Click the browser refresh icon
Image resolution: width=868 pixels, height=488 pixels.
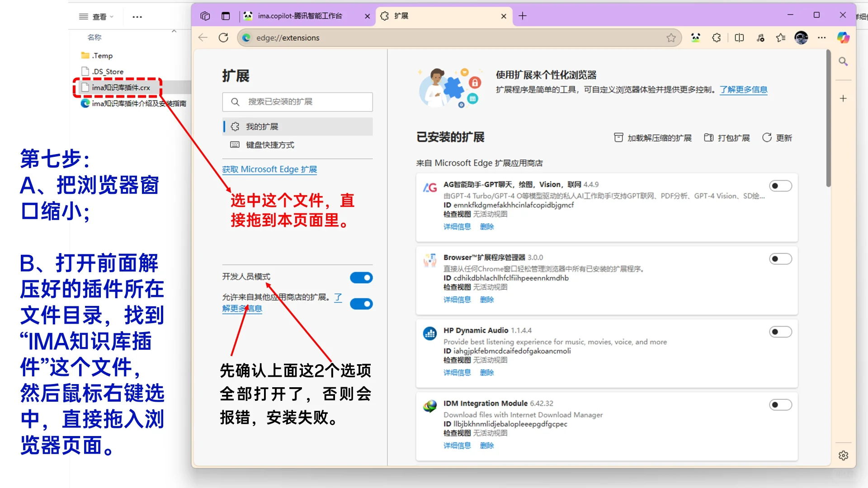coord(223,38)
